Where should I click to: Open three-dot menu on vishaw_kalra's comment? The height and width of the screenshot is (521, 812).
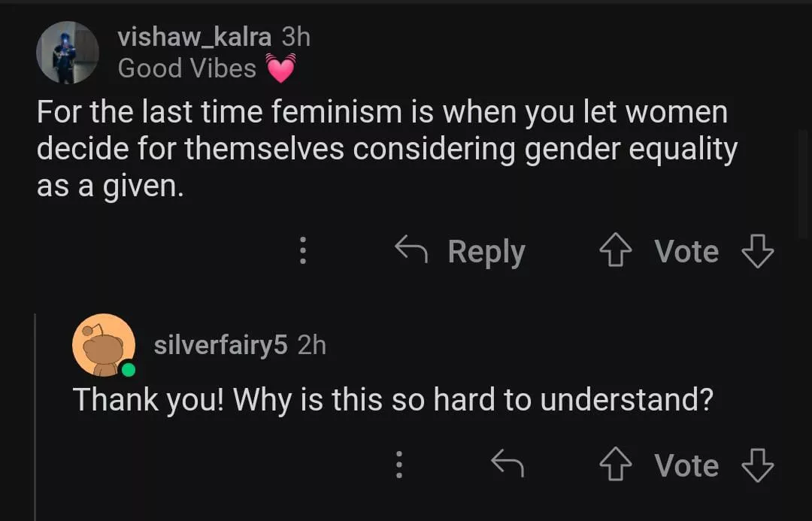coord(303,250)
